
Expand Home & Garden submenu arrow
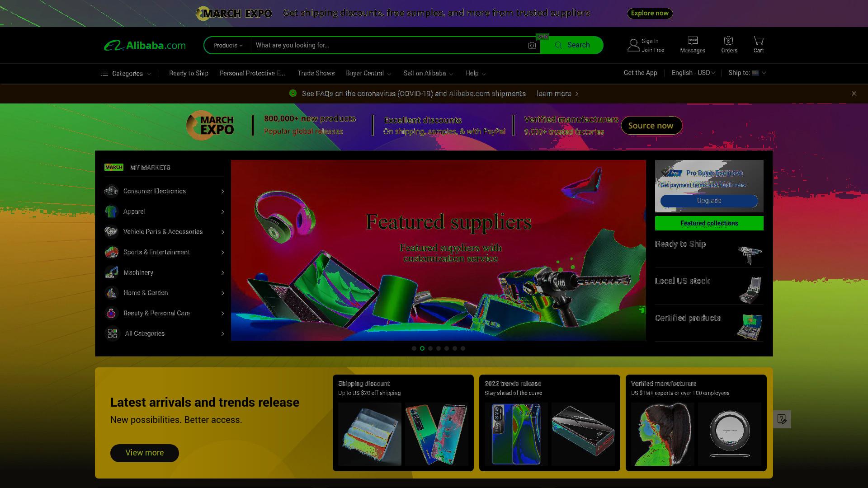pyautogui.click(x=222, y=293)
